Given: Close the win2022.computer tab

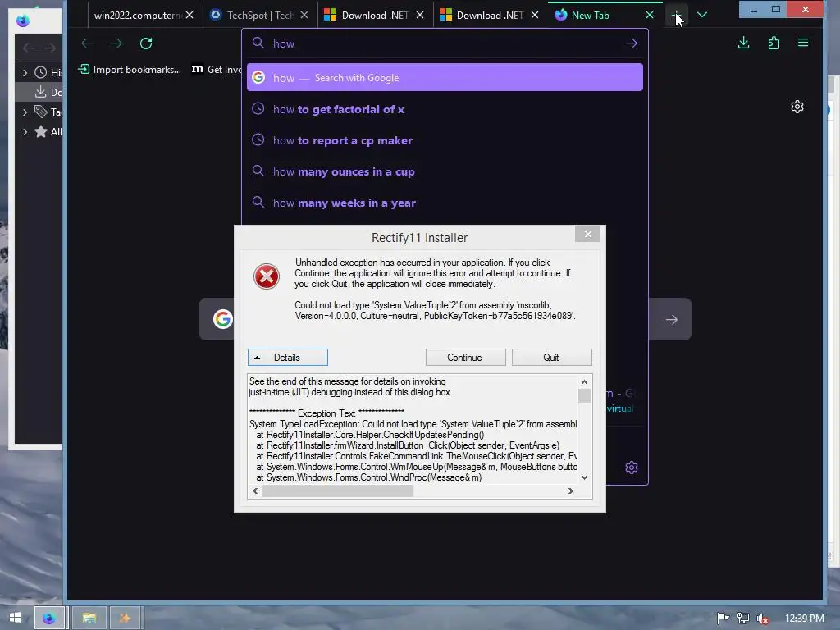Looking at the screenshot, I should click(189, 15).
